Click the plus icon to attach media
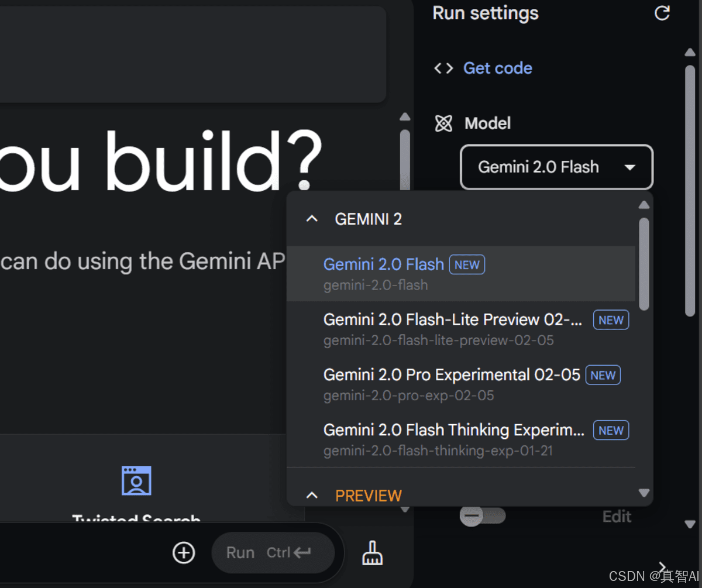Viewport: 702px width, 588px height. (x=183, y=552)
